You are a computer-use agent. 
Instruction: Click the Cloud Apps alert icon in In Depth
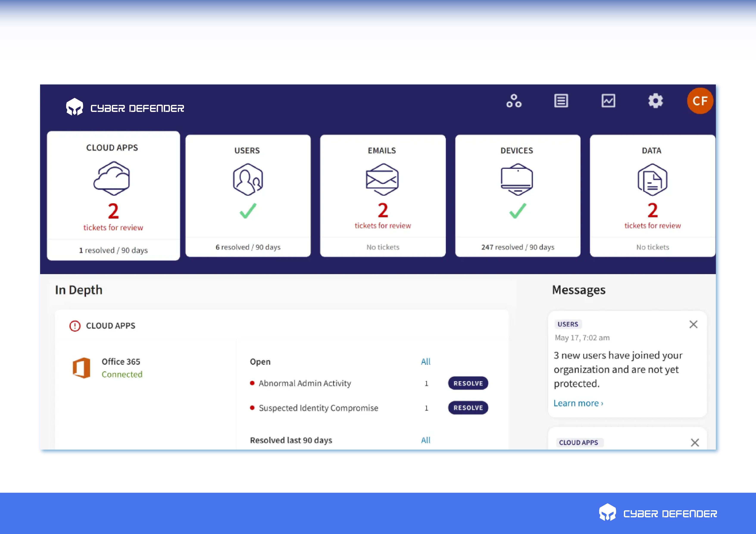(x=75, y=325)
